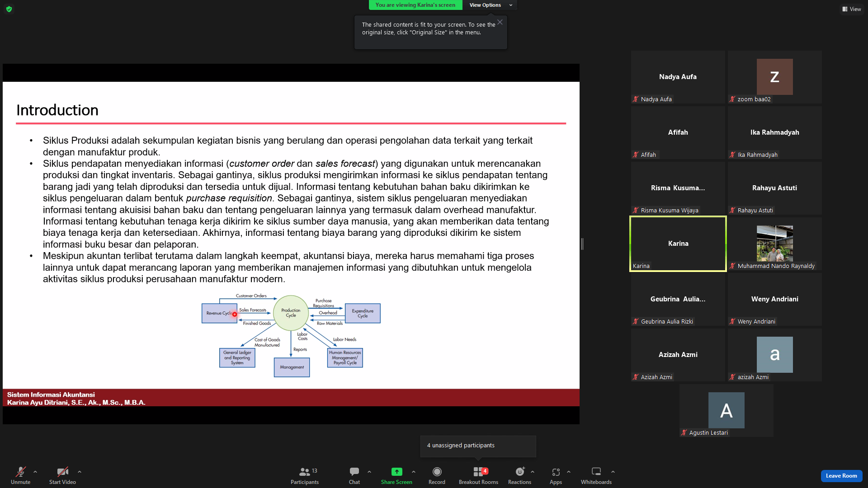Click the View layout button
The width and height of the screenshot is (868, 488).
click(x=851, y=9)
